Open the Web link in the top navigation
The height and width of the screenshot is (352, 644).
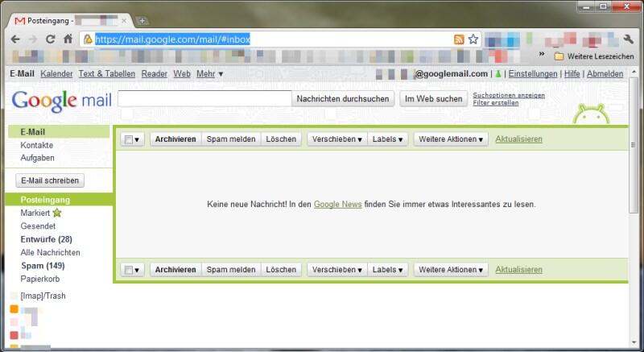pyautogui.click(x=182, y=74)
